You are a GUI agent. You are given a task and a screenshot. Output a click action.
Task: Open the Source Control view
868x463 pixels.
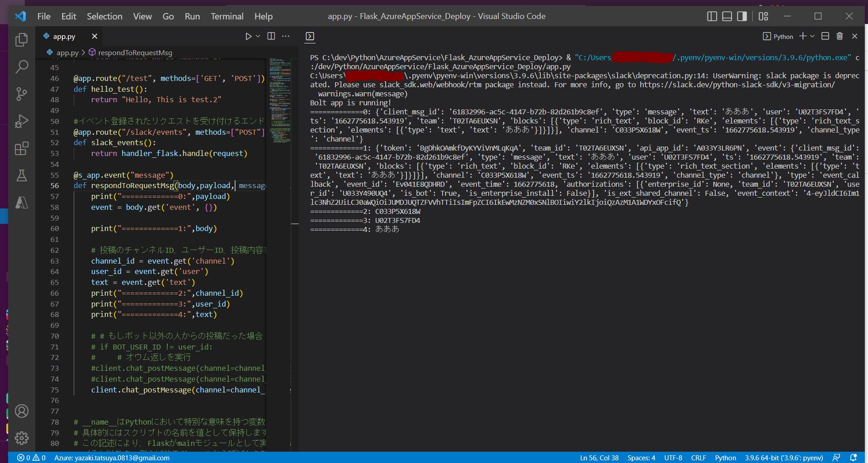tap(21, 94)
